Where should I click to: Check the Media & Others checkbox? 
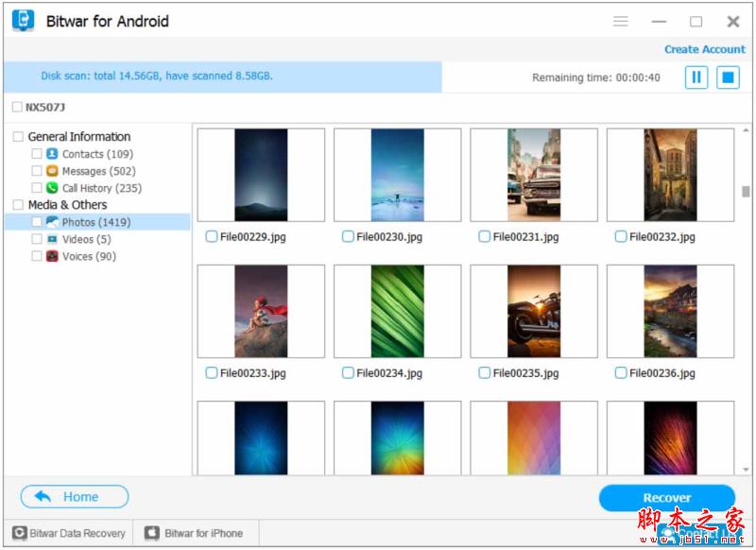18,205
